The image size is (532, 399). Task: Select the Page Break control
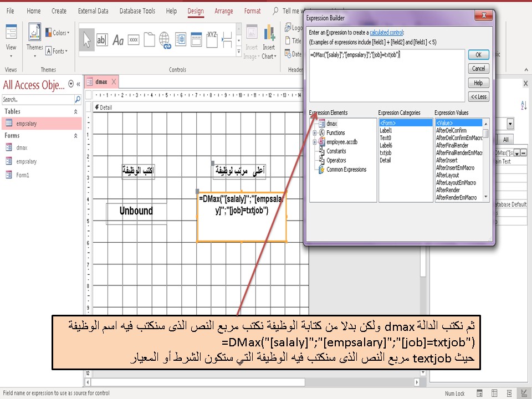[x=226, y=40]
